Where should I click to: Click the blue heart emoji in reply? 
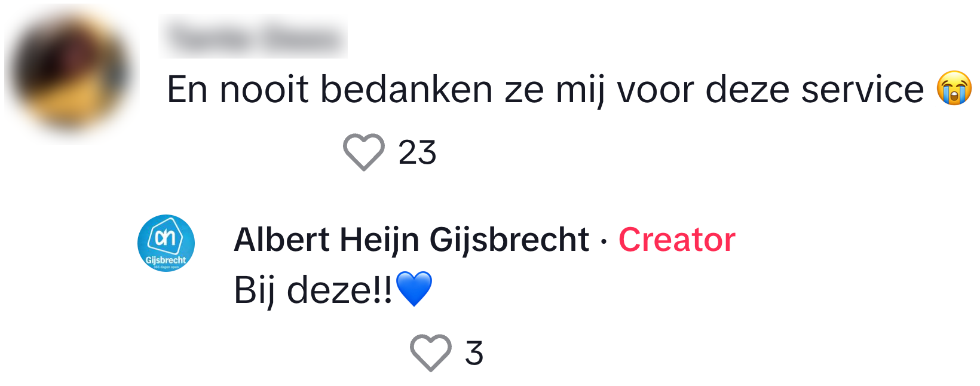click(414, 289)
